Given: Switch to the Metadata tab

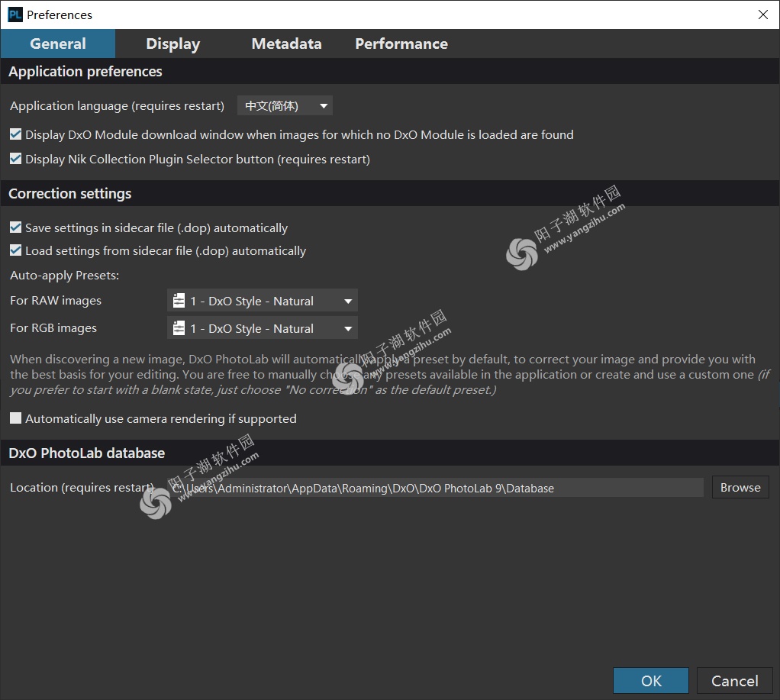Looking at the screenshot, I should click(286, 44).
